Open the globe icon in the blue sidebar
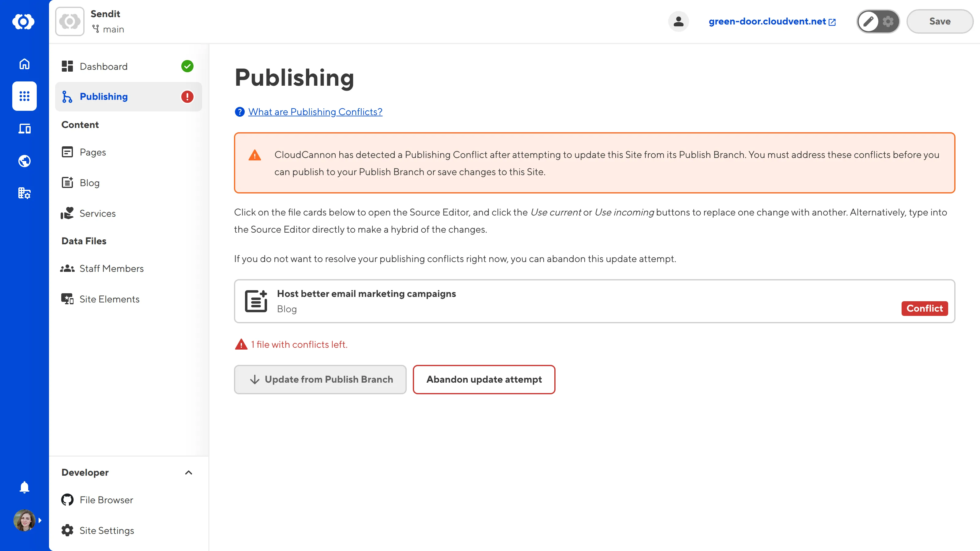This screenshot has height=551, width=980. [x=24, y=160]
